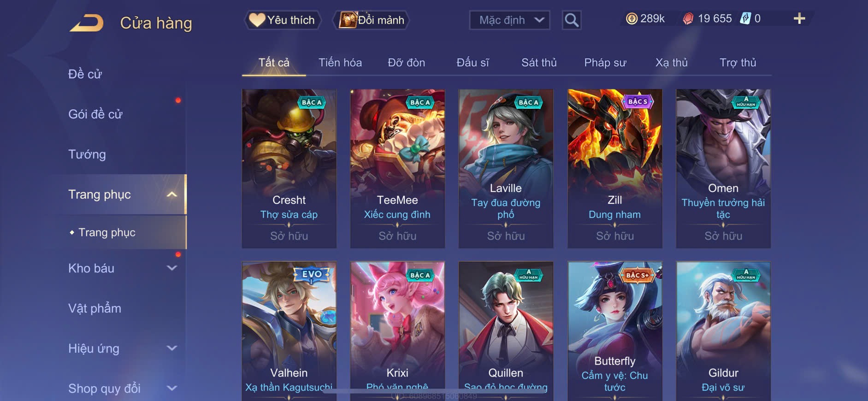Expand the Hiệu ứng sidebar section
Image resolution: width=868 pixels, height=401 pixels.
(x=172, y=348)
